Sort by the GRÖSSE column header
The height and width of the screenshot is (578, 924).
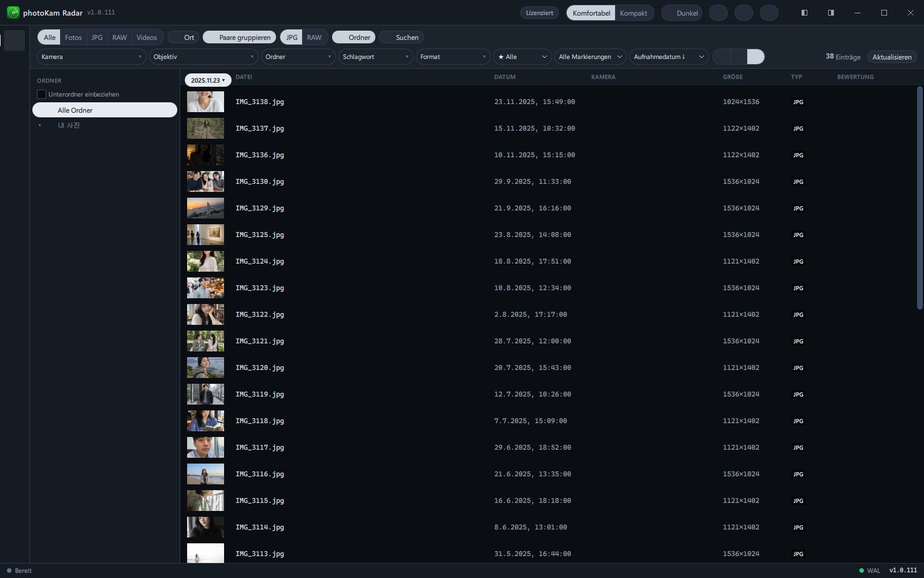732,77
